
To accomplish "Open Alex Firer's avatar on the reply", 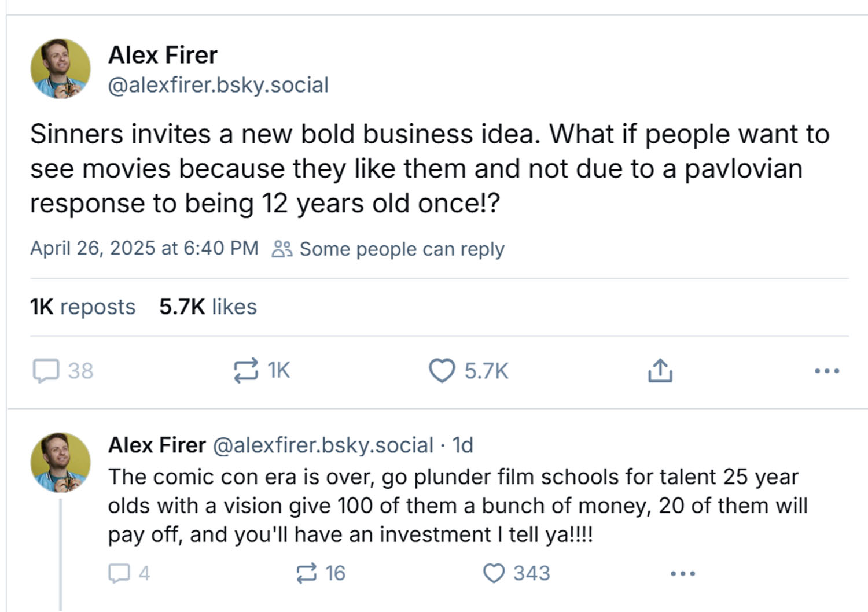I will 61,462.
